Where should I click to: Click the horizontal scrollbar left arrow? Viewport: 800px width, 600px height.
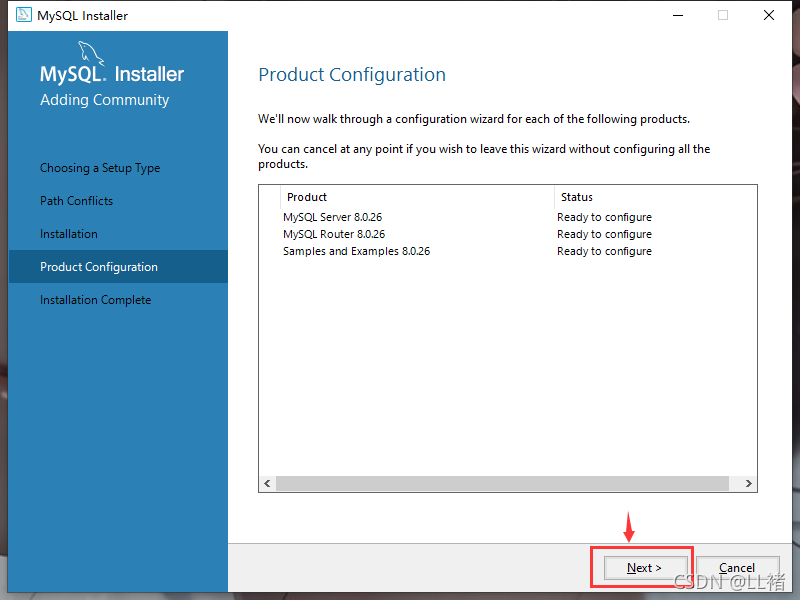click(x=267, y=483)
